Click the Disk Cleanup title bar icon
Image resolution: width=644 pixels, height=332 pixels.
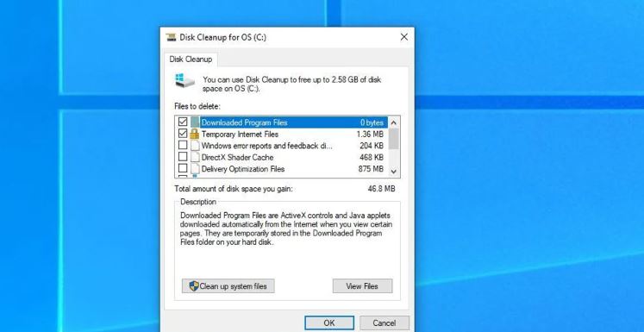coord(171,37)
